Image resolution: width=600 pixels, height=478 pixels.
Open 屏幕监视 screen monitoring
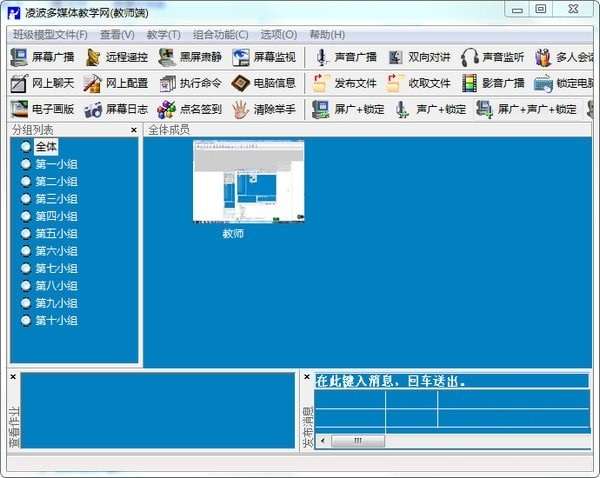pos(264,58)
